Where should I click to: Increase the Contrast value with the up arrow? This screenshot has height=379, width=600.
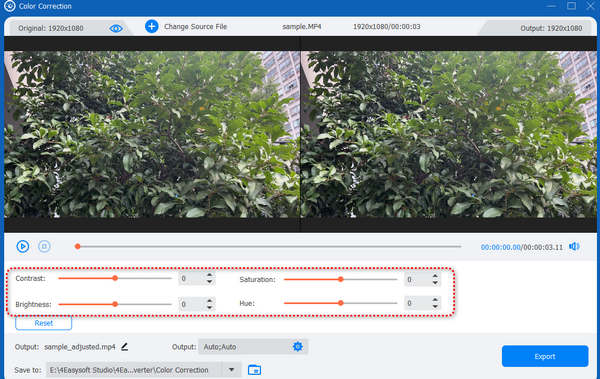click(x=209, y=275)
